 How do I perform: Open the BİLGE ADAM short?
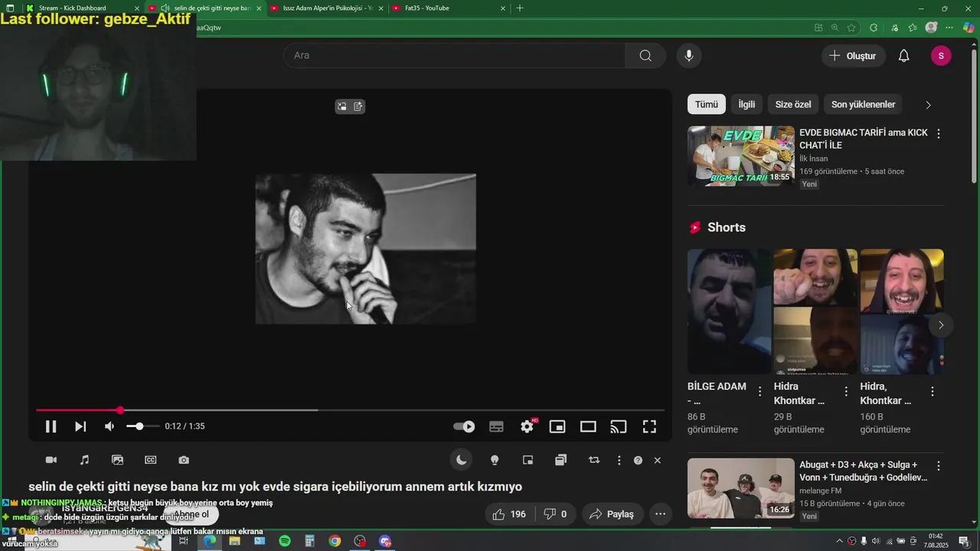point(729,311)
